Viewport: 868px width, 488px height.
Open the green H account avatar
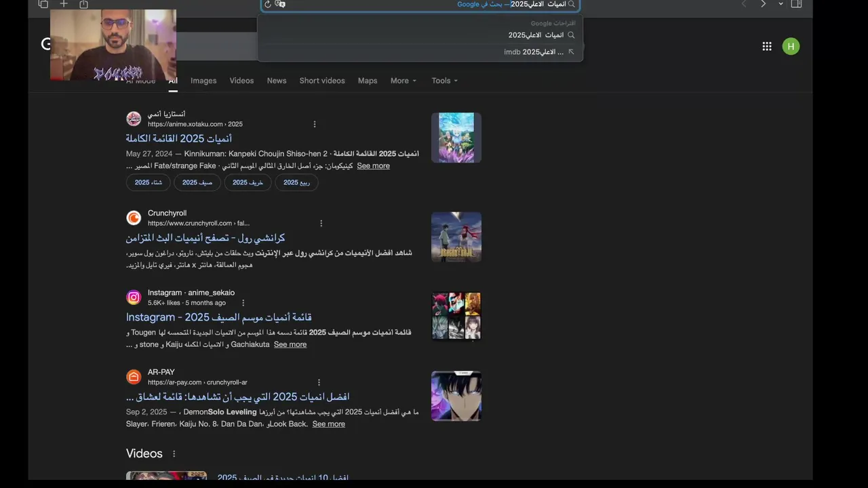(791, 46)
